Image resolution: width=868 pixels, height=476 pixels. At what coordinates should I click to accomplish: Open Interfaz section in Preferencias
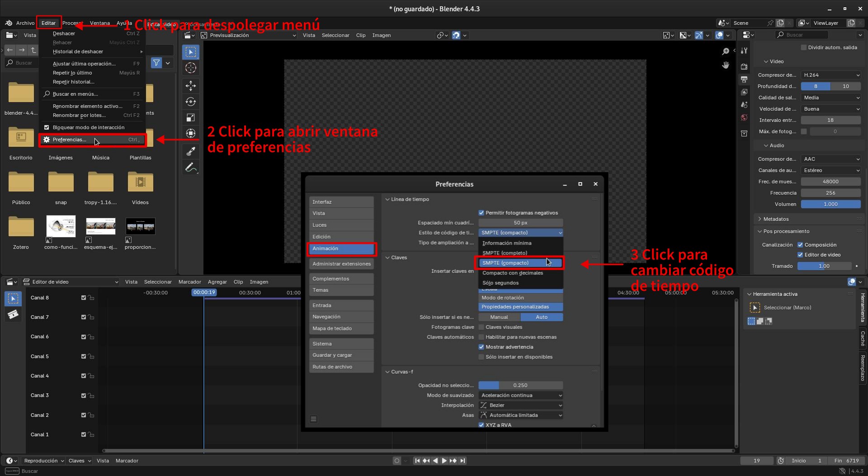point(341,202)
